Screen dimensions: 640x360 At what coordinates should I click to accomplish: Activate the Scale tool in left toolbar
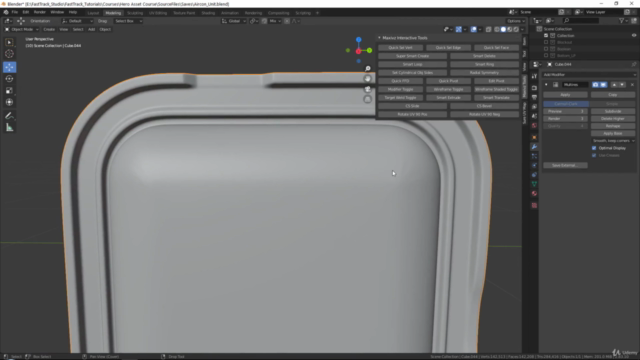click(9, 91)
